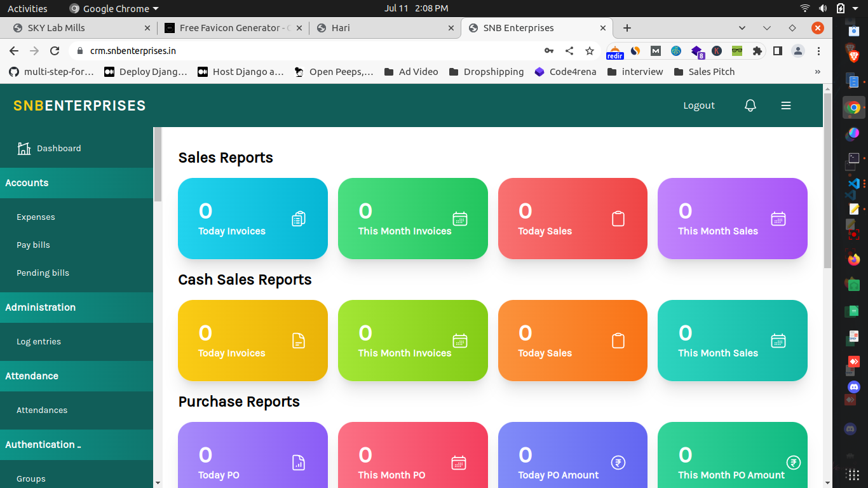The width and height of the screenshot is (868, 488).
Task: Click the SNBENTERPRISES logo
Action: 79,105
